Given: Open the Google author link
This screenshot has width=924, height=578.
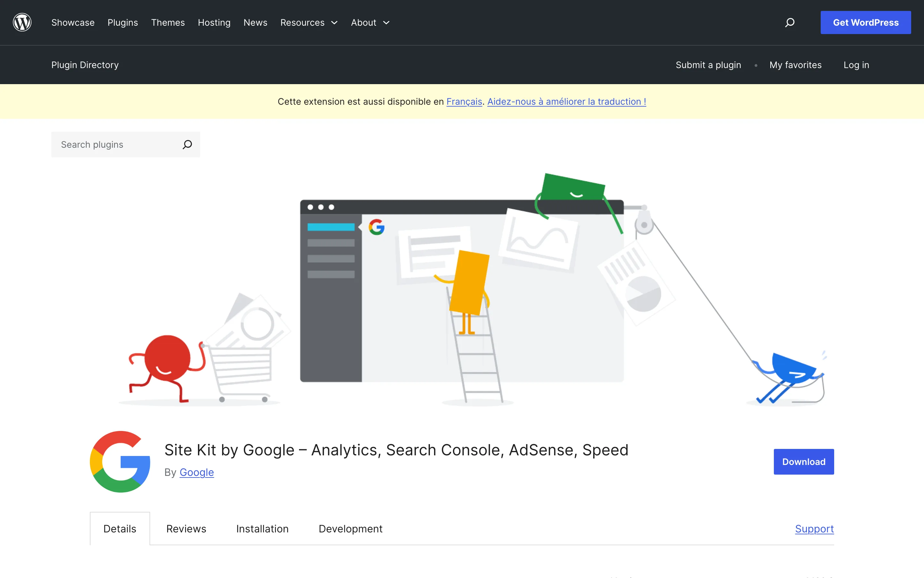Looking at the screenshot, I should point(197,472).
